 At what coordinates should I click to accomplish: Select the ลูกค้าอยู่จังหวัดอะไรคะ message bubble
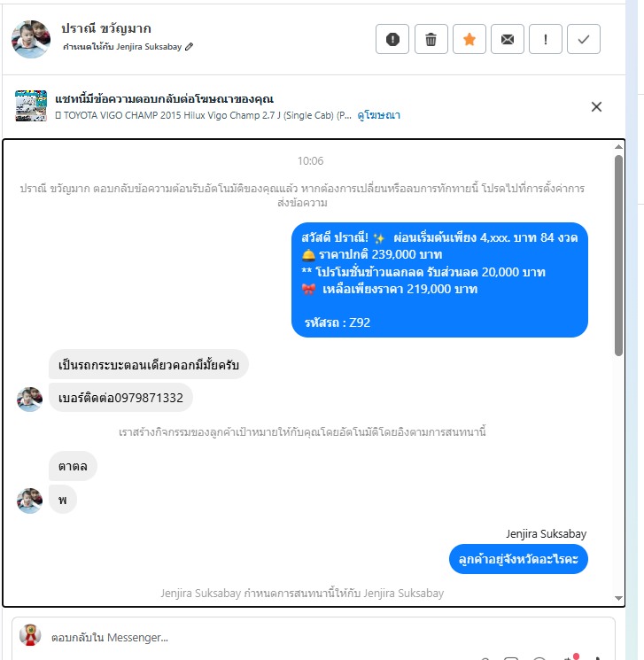pyautogui.click(x=518, y=559)
